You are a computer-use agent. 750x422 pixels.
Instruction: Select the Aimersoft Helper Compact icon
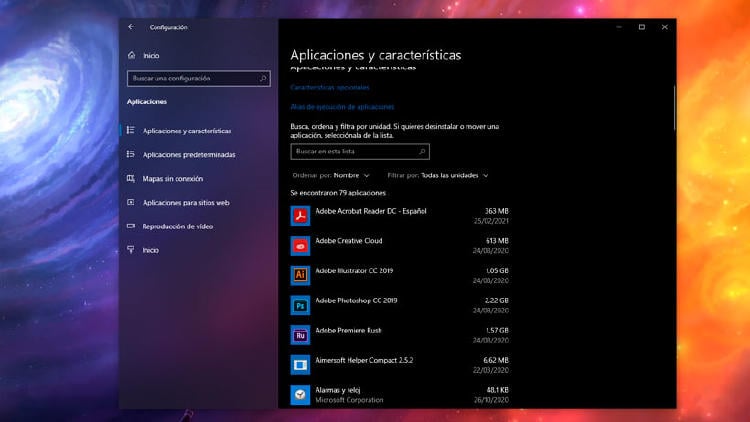click(x=300, y=365)
